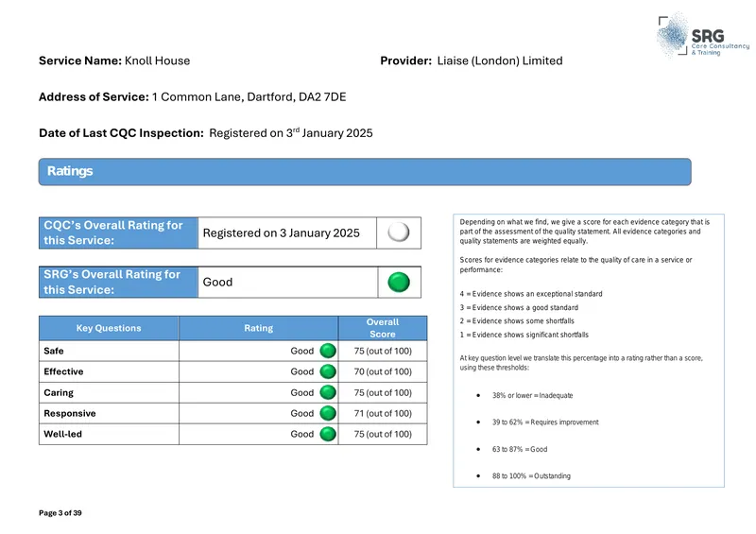Image resolution: width=756 pixels, height=534 pixels.
Task: Click 'Registered on 3rd January 2025' under address
Action: point(291,132)
